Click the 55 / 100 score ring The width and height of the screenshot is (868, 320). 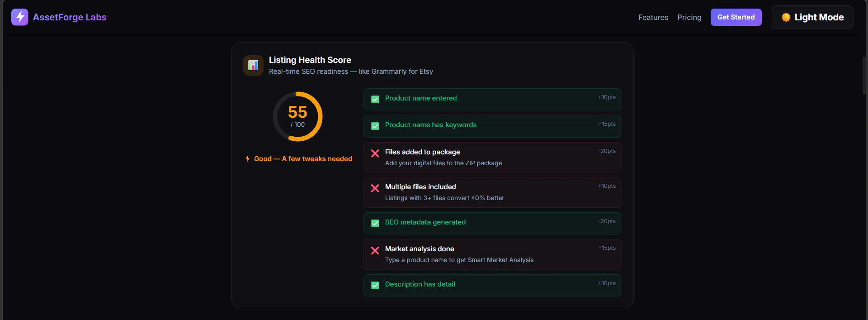(297, 117)
